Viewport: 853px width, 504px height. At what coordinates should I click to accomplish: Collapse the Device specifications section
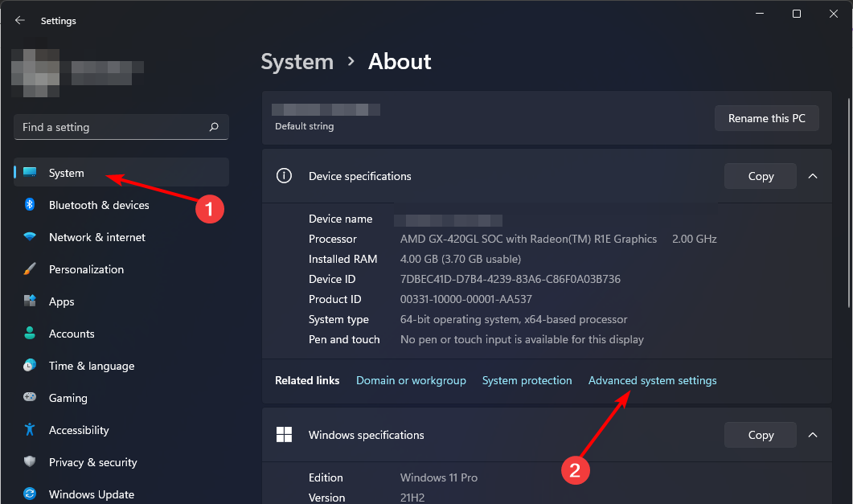tap(813, 176)
